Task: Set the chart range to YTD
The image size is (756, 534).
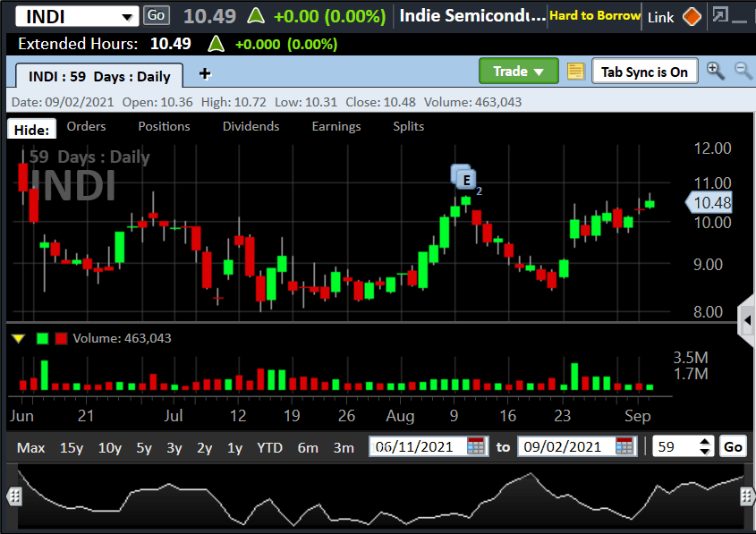Action: point(269,446)
